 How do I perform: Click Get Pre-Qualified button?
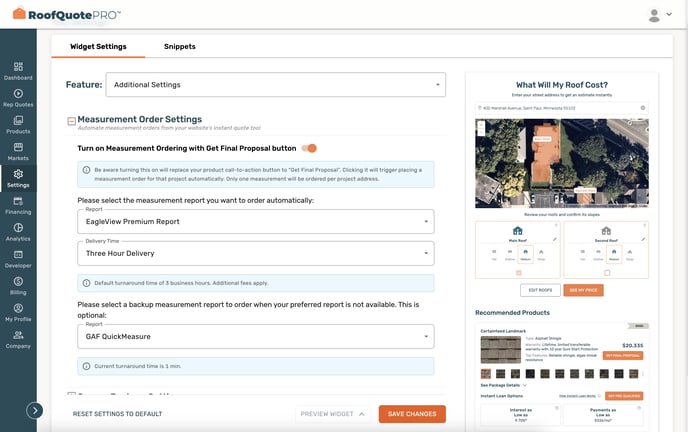tap(624, 396)
